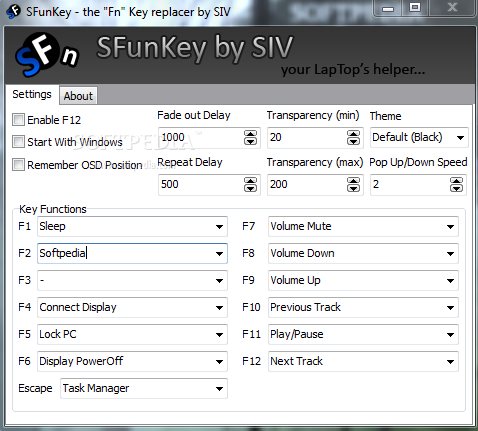
Task: Open the F6 Display PowerOff dropdown
Action: [132, 361]
